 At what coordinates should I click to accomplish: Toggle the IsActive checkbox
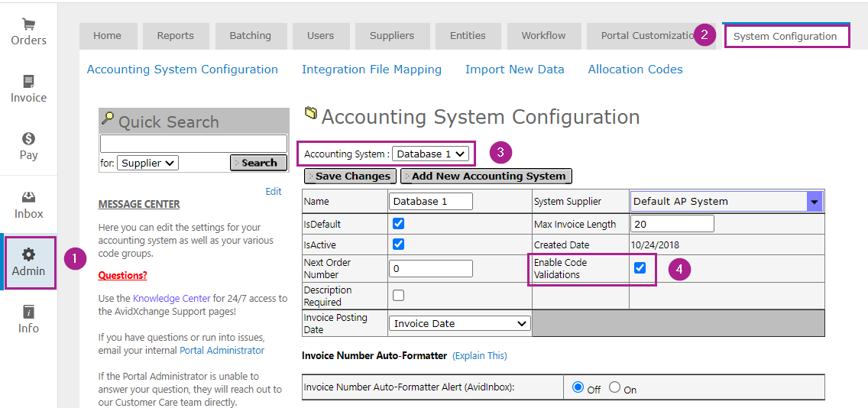398,244
